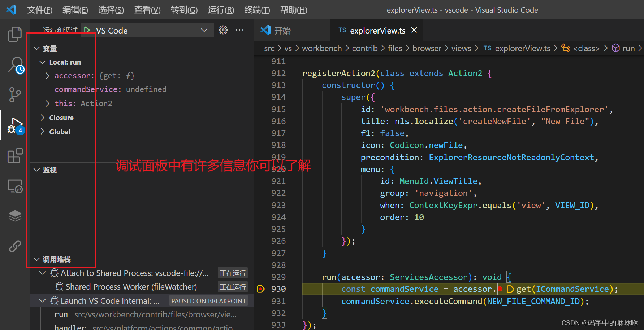644x330 pixels.
Task: Open the debug view more actions ellipsis
Action: click(x=239, y=30)
